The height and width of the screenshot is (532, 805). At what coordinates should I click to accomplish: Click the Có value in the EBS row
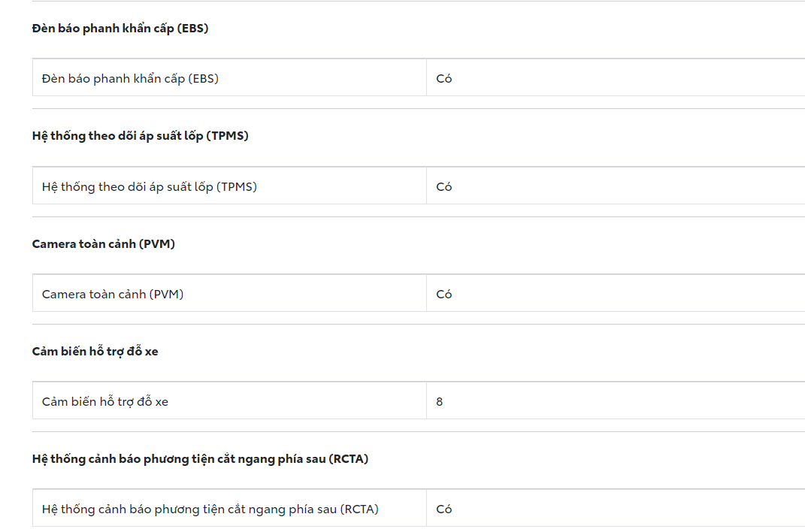(x=444, y=78)
